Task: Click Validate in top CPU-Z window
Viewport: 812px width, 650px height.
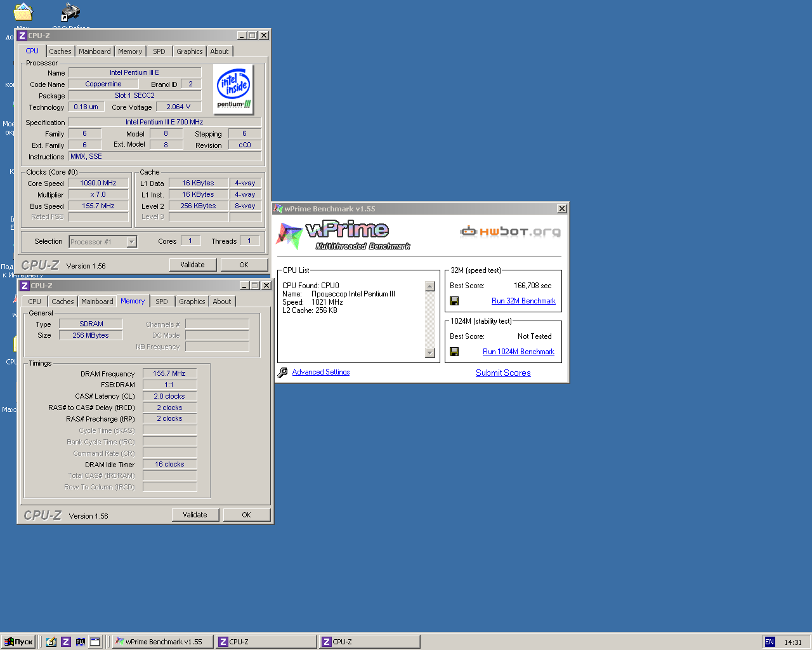Action: (193, 265)
